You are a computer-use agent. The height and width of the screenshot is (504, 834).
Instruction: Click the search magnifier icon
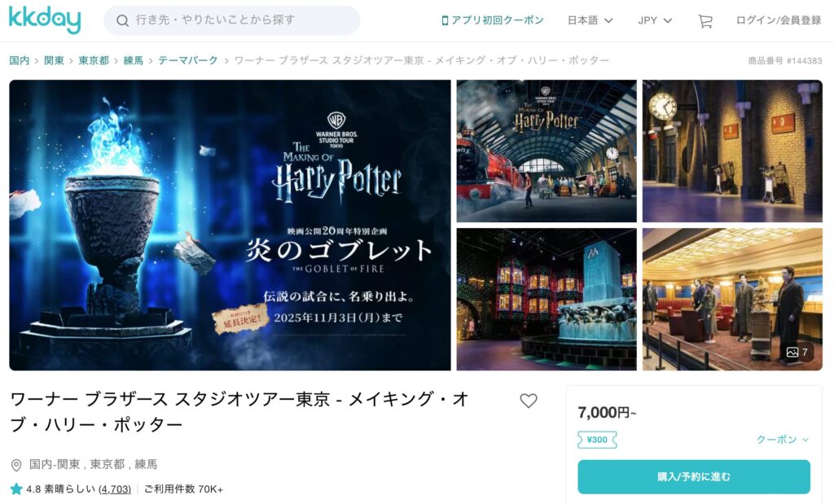pyautogui.click(x=122, y=20)
